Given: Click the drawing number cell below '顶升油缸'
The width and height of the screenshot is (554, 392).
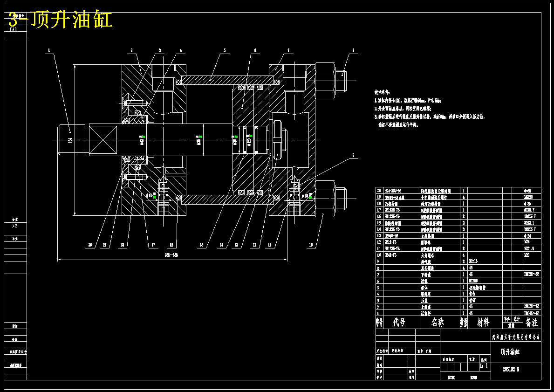Looking at the screenshot, I should pyautogui.click(x=511, y=370).
